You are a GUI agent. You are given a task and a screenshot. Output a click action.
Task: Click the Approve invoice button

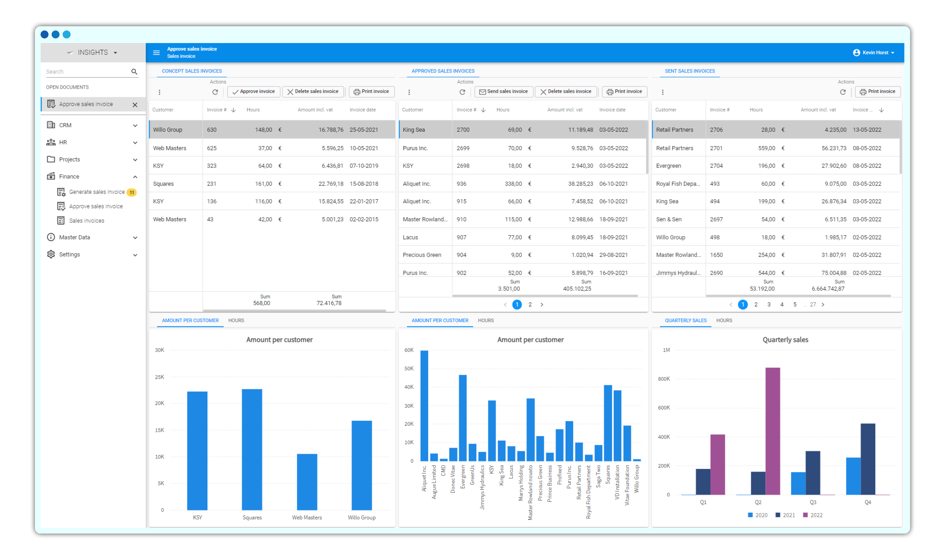tap(254, 92)
